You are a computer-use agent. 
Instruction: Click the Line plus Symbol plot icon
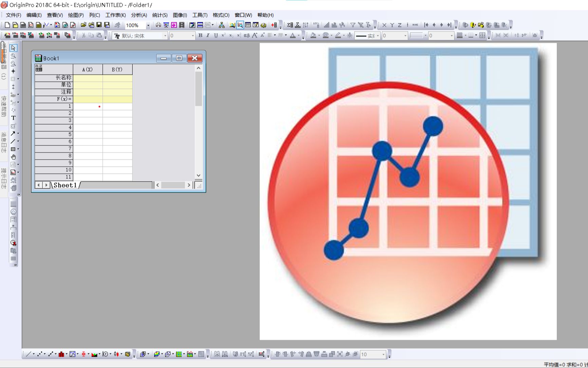click(x=51, y=354)
